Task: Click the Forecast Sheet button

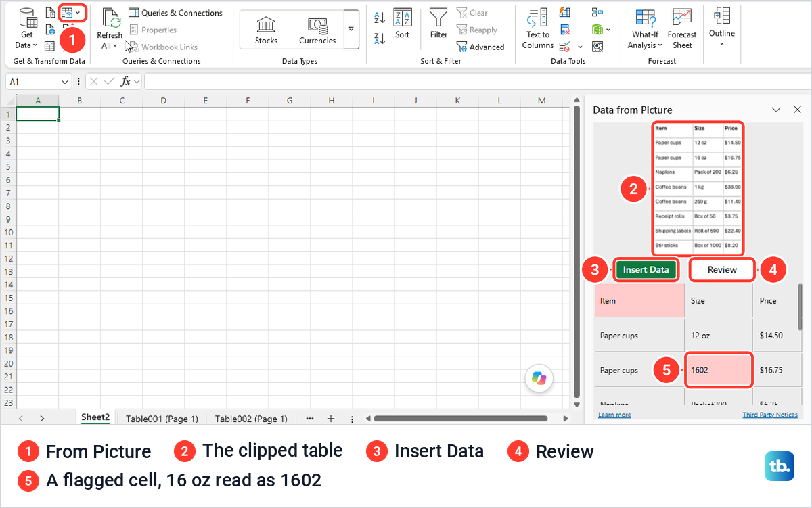Action: [x=682, y=28]
